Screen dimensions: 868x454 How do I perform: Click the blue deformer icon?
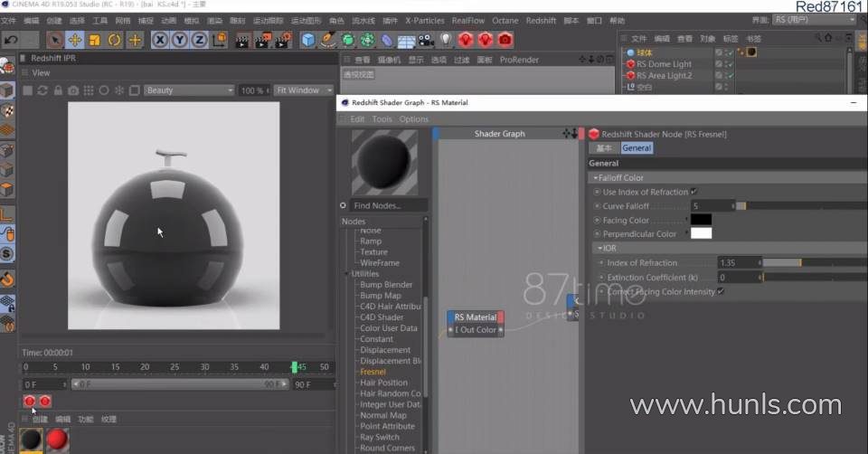click(387, 40)
